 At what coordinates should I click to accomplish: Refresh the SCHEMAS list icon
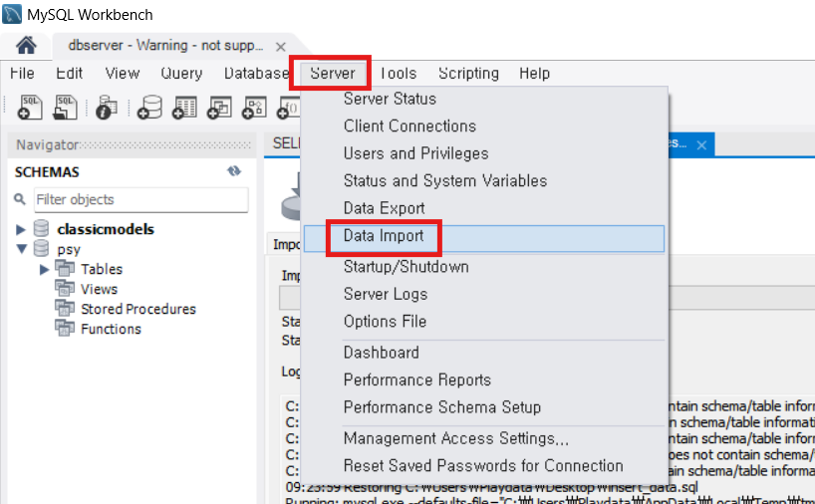pos(234,171)
